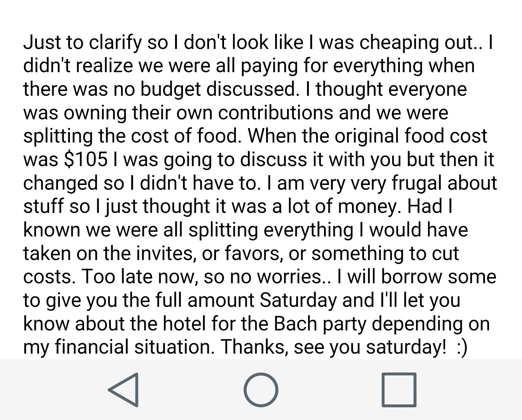This screenshot has width=522, height=420.
Task: Tap the Android back triangle button
Action: 123,390
